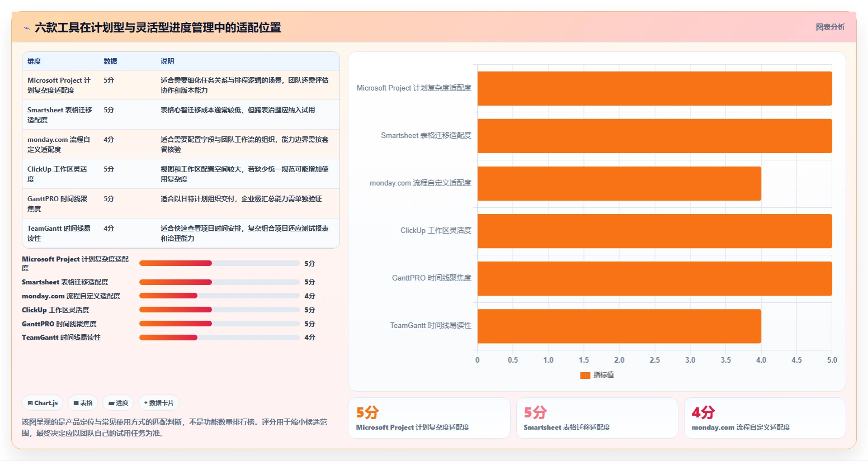Click description starting 适合需要配置字段
Screen dimensions: 868x461
[x=244, y=144]
